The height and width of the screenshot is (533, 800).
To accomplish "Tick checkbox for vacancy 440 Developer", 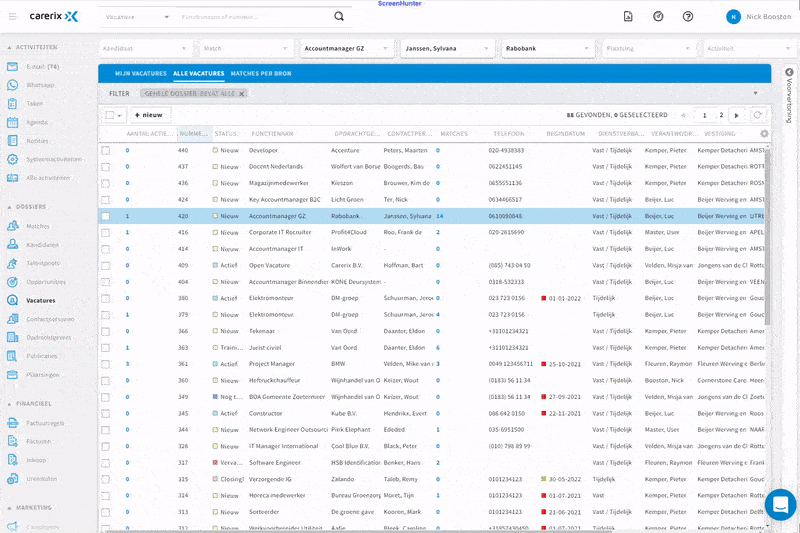I will [106, 150].
